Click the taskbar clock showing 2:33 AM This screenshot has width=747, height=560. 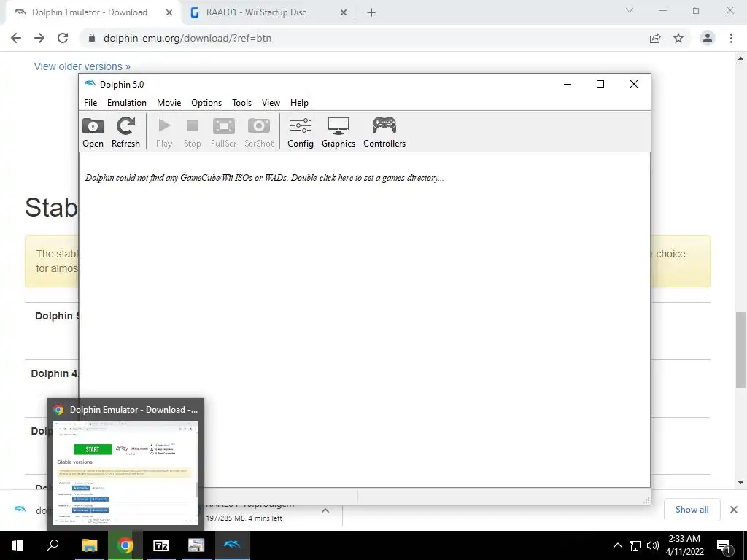(x=684, y=545)
